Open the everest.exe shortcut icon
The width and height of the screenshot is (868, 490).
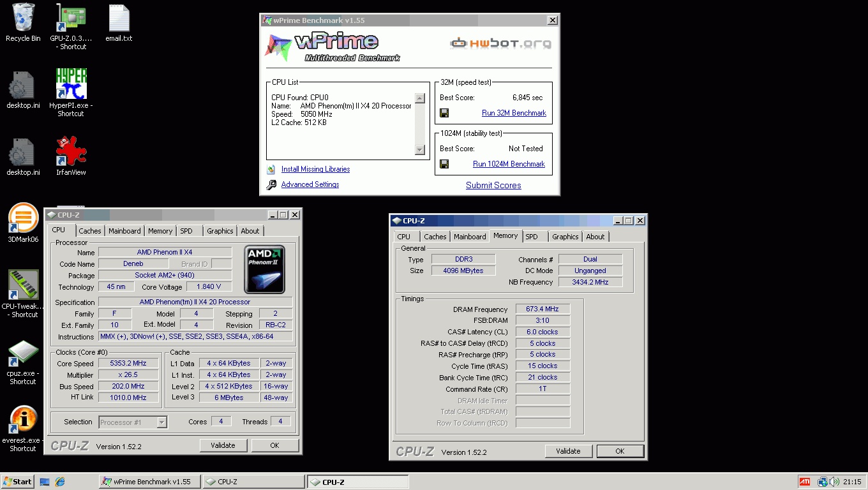tap(23, 419)
